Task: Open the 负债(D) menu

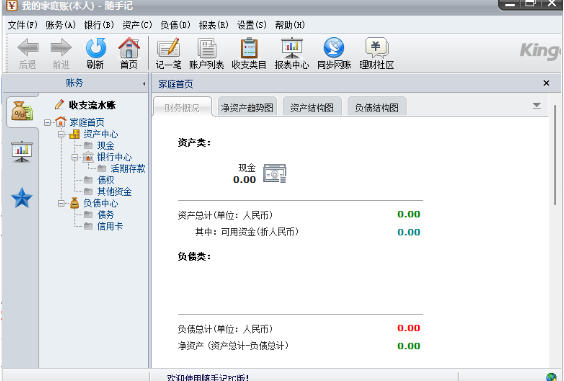Action: [175, 25]
